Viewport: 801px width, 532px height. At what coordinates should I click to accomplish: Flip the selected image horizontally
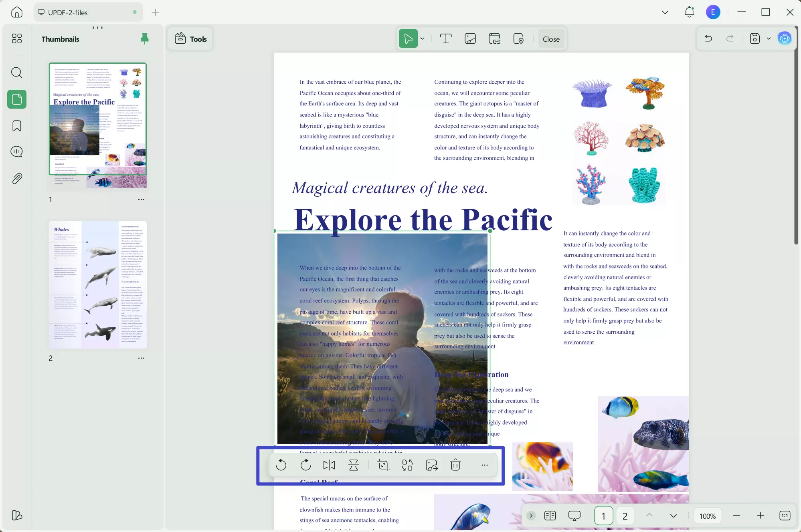pos(329,465)
